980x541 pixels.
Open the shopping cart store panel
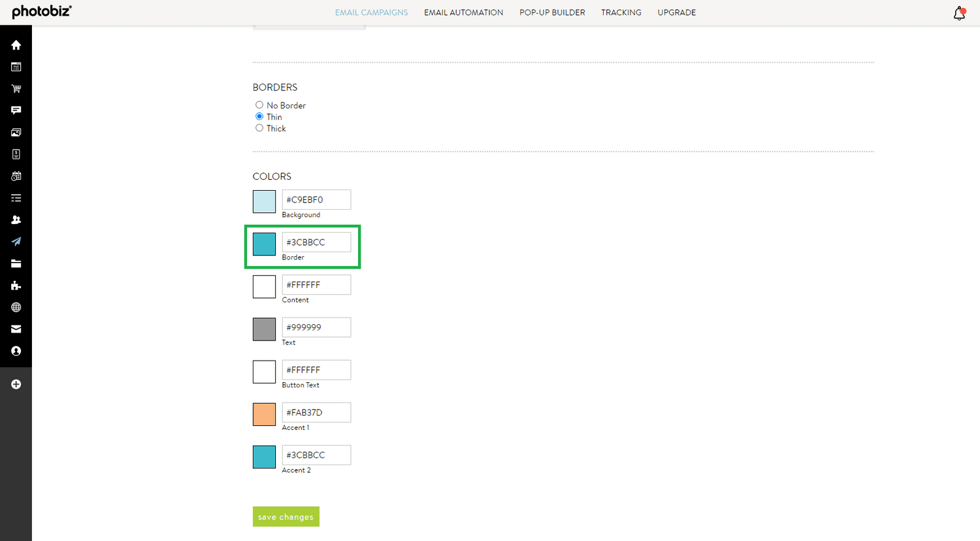tap(16, 88)
